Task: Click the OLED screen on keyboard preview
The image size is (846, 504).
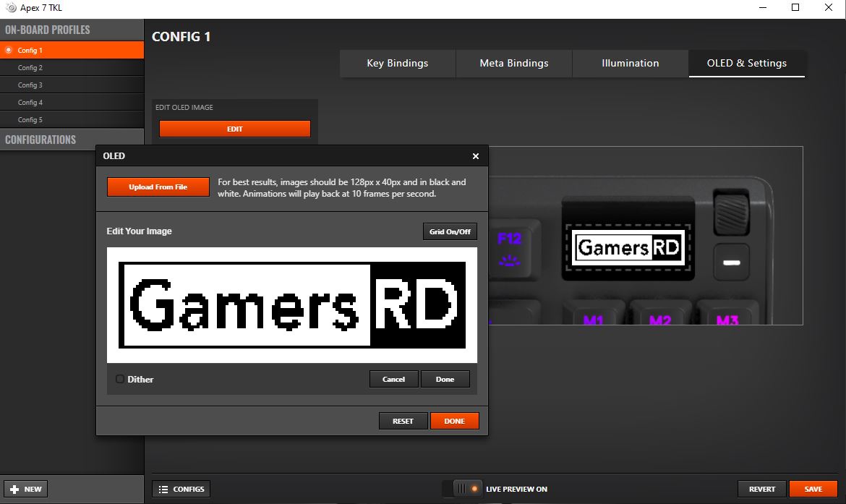Action: click(x=628, y=248)
